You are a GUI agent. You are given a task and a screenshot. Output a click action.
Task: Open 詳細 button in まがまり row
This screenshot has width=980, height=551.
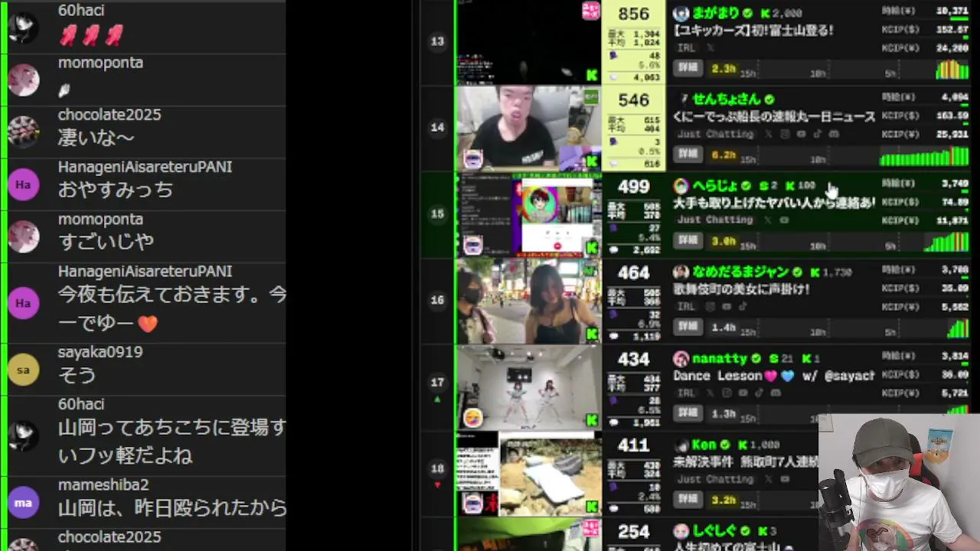pyautogui.click(x=688, y=67)
